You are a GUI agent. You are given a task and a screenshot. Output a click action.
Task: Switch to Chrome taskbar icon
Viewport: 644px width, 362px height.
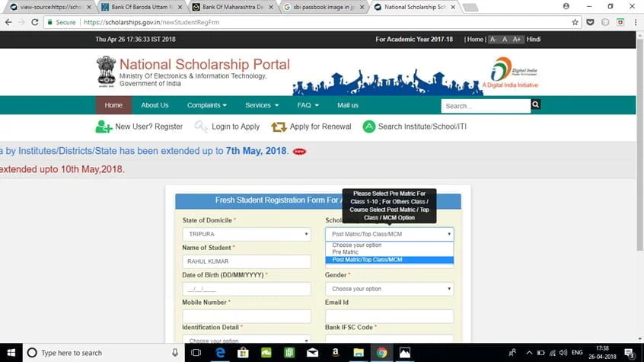[x=381, y=353]
